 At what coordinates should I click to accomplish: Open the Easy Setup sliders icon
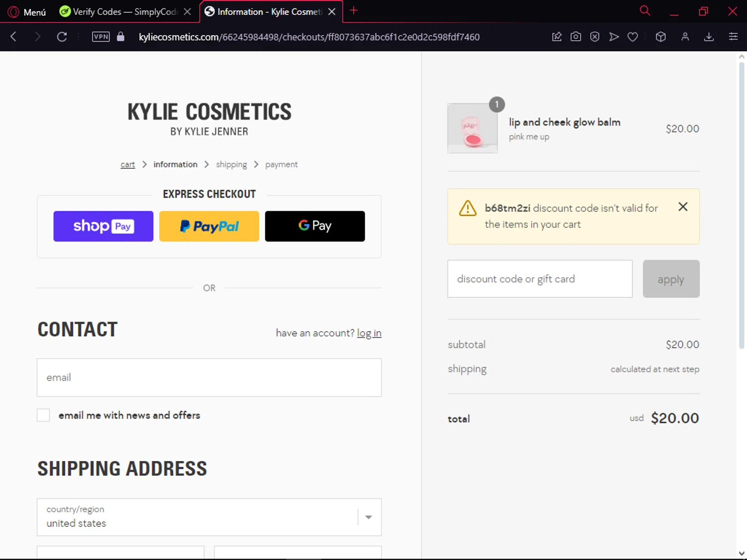point(733,36)
